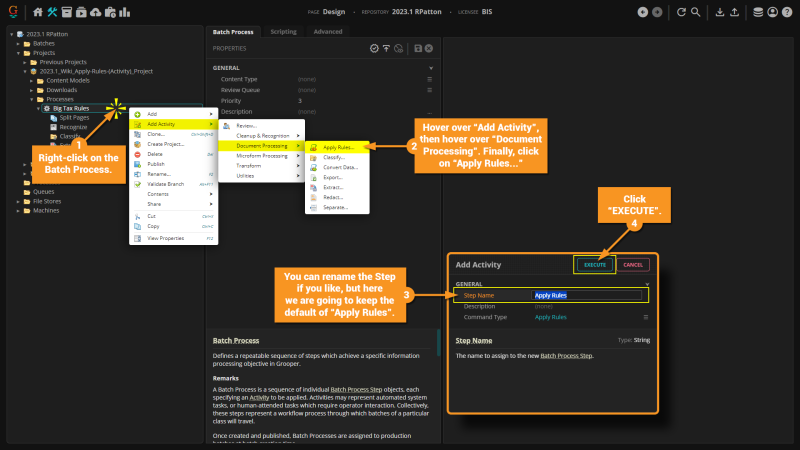Navigate back with left arrow circle

tap(643, 12)
